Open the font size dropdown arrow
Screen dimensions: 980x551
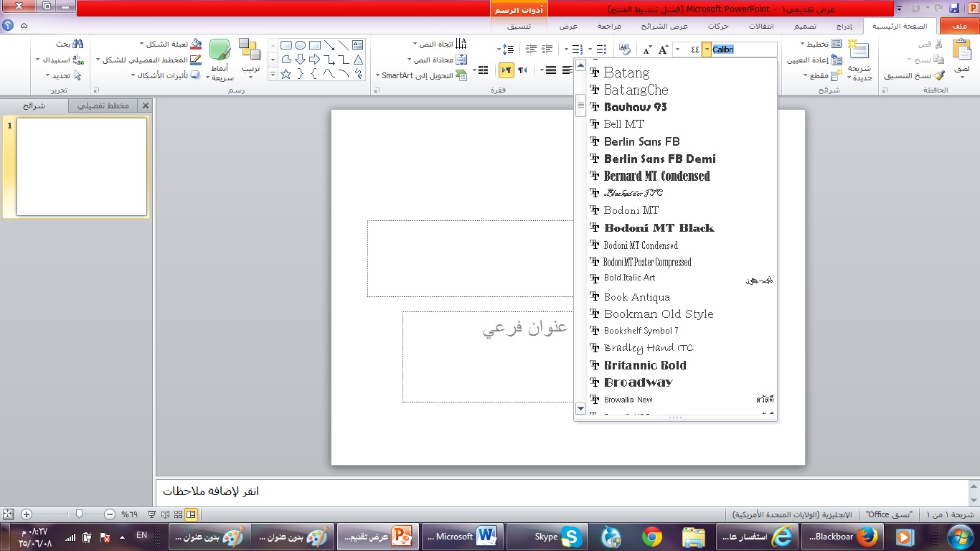pos(678,49)
